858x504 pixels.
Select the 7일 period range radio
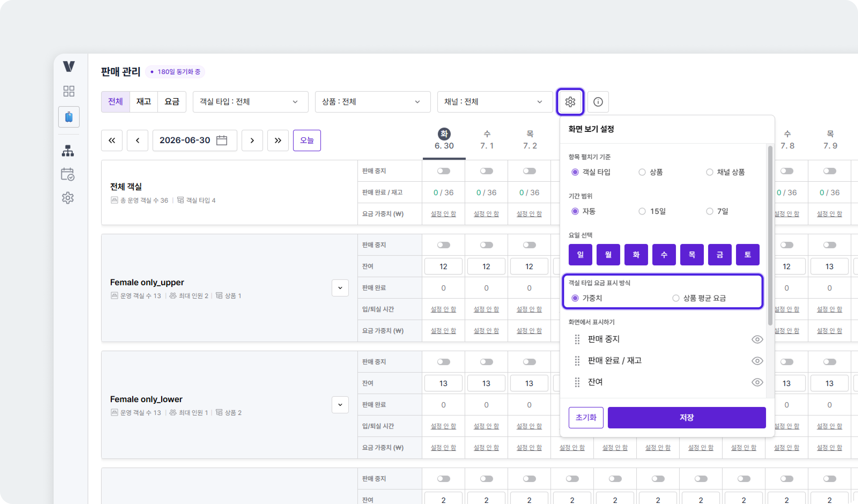(x=709, y=211)
